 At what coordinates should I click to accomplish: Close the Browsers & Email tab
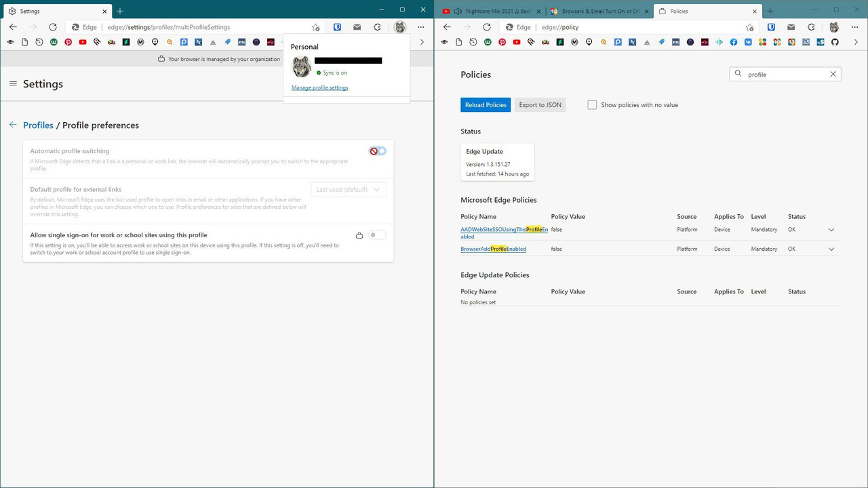[646, 11]
